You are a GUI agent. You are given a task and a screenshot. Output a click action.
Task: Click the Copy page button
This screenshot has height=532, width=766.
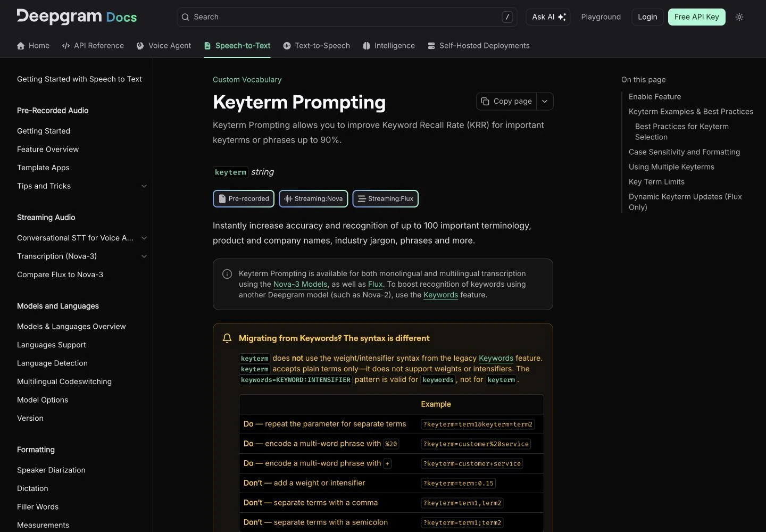click(x=506, y=101)
